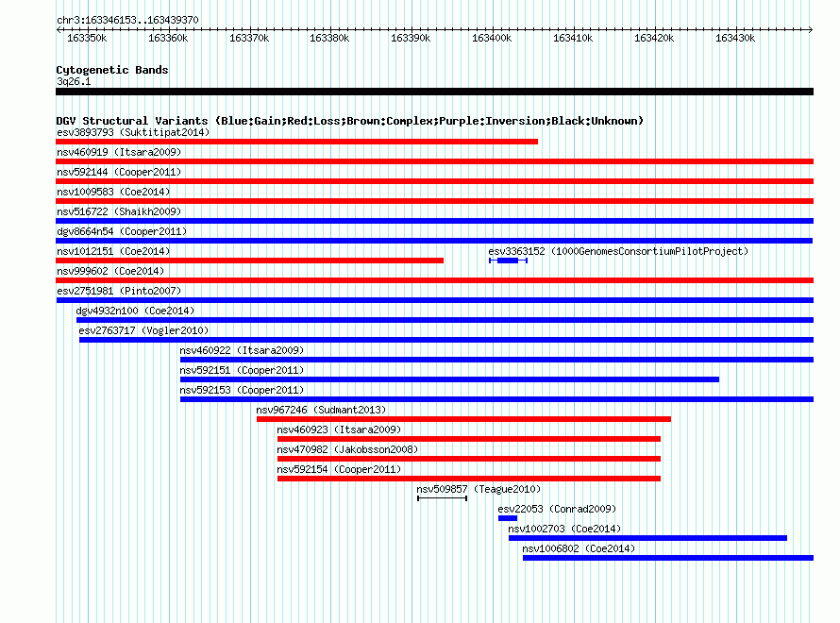The image size is (840, 623).
Task: Click the 163370k ruler tick label
Action: pyautogui.click(x=249, y=38)
